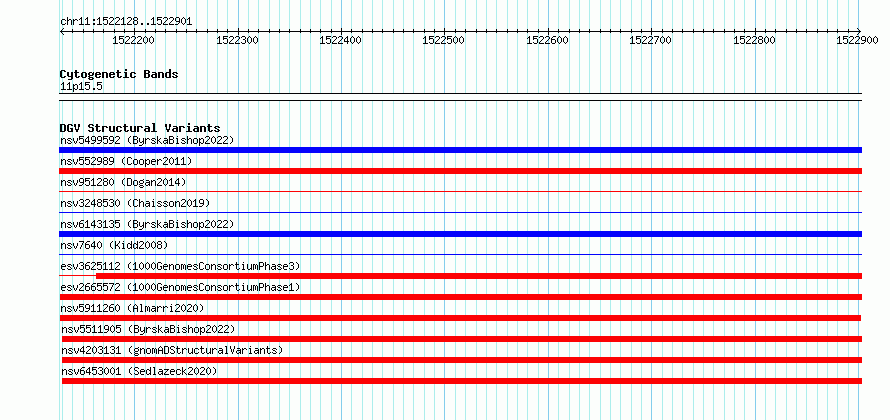Click the ruler's left arrow end
Image resolution: width=890 pixels, height=420 pixels.
pos(62,32)
